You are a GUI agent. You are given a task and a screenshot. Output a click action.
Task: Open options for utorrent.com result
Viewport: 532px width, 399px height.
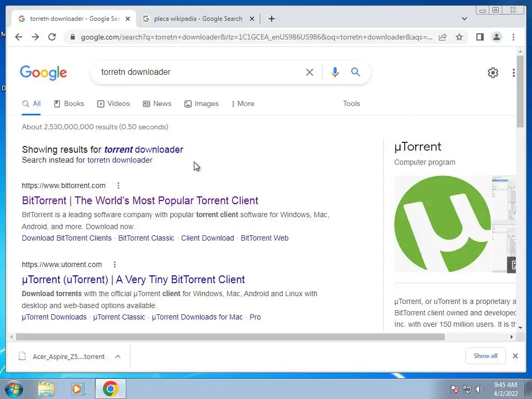(x=115, y=264)
